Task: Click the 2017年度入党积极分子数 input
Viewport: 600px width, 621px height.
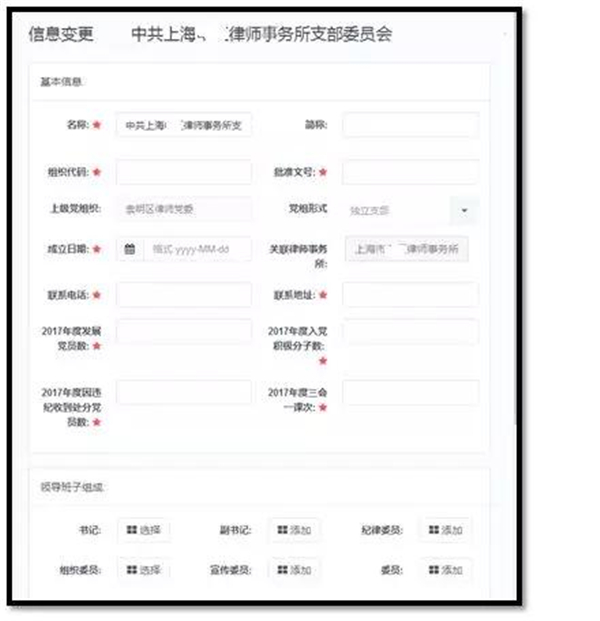Action: coord(411,331)
